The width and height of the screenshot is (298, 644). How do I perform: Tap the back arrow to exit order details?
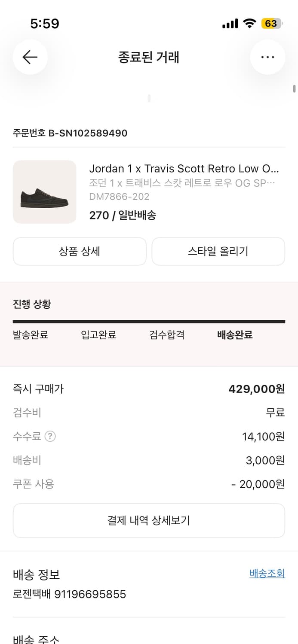pos(30,57)
